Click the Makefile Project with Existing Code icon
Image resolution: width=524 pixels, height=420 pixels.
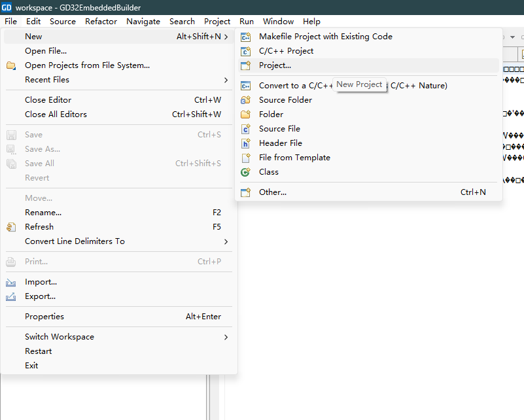point(245,37)
